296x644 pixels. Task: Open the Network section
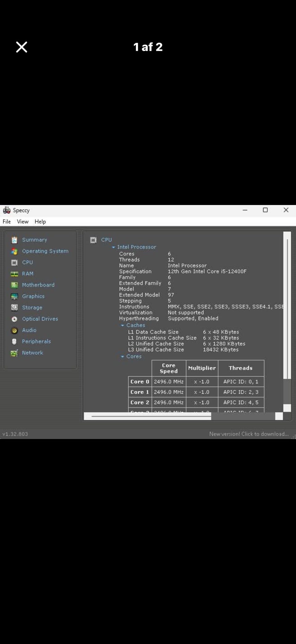point(33,353)
